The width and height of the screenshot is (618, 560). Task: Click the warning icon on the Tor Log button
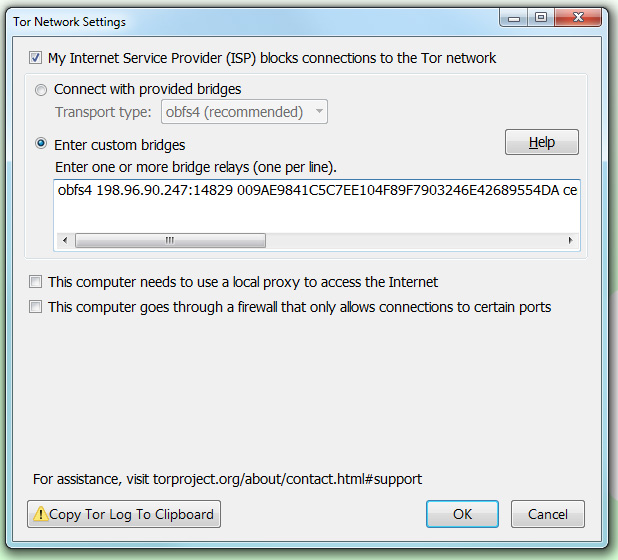point(41,514)
